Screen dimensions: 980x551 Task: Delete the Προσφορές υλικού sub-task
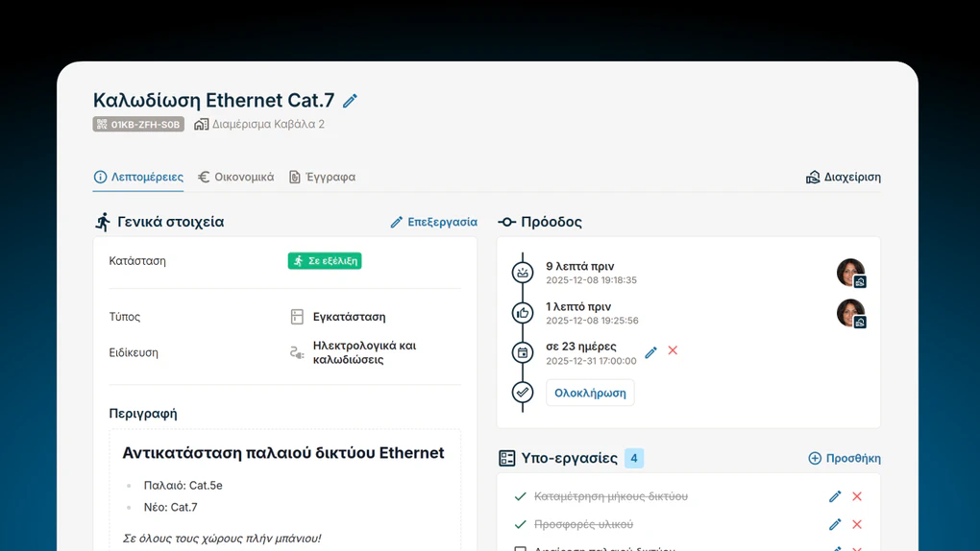click(x=857, y=525)
